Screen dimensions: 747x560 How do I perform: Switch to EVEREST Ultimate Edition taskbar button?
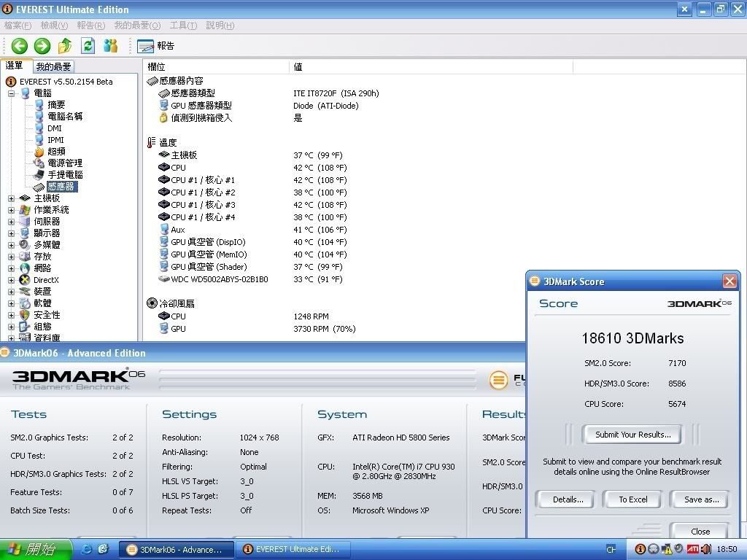click(x=293, y=550)
